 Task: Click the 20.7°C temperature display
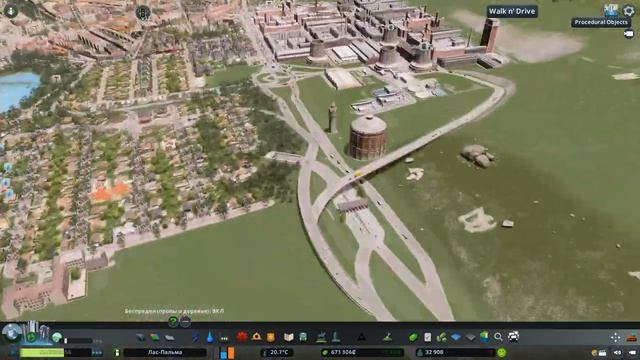click(x=277, y=352)
